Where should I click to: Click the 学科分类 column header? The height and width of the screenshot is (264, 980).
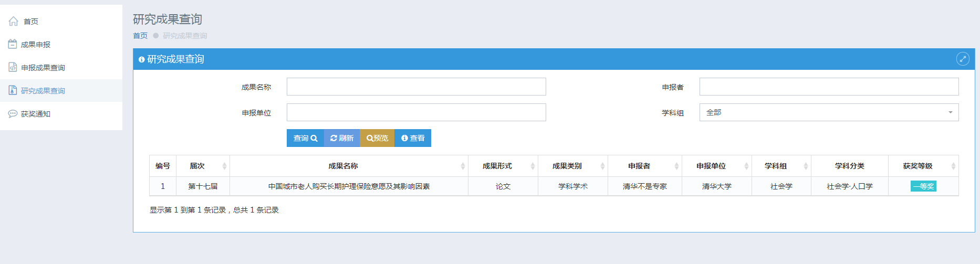pyautogui.click(x=850, y=166)
